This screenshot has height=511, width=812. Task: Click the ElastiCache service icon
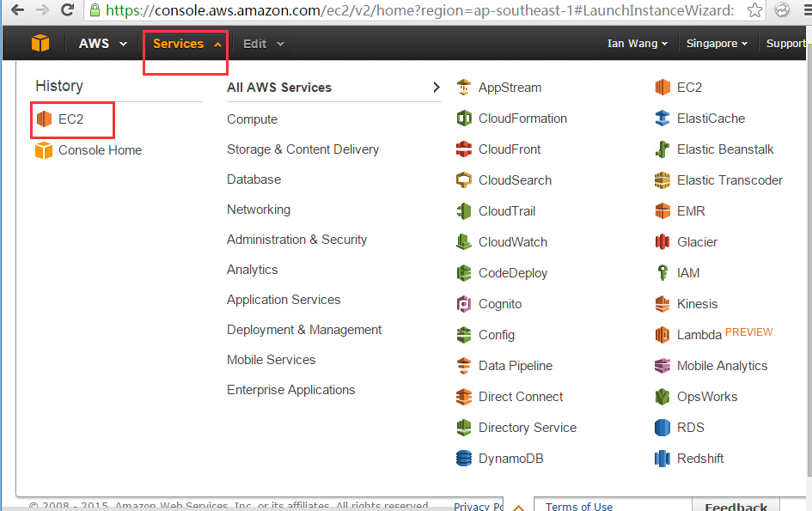(662, 119)
